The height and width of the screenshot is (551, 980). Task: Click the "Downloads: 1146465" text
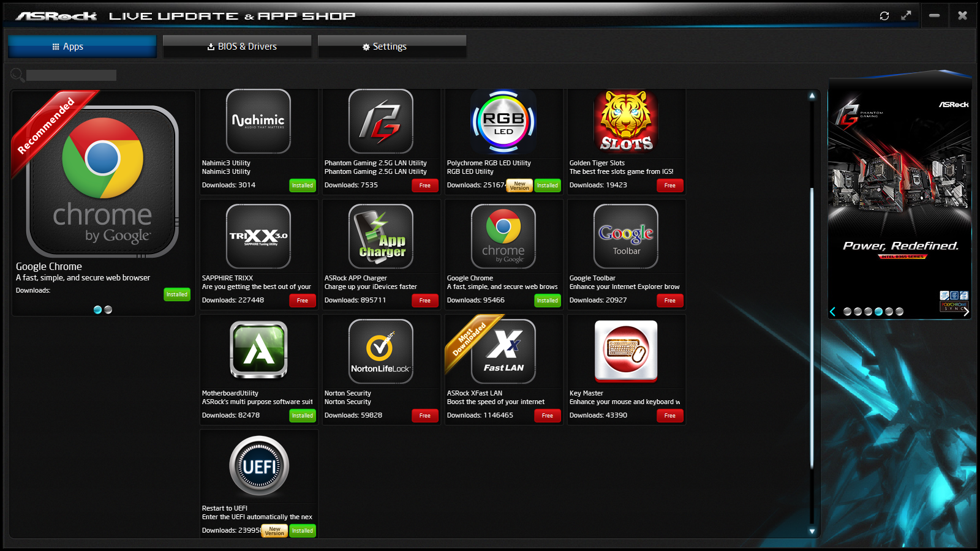coord(480,416)
